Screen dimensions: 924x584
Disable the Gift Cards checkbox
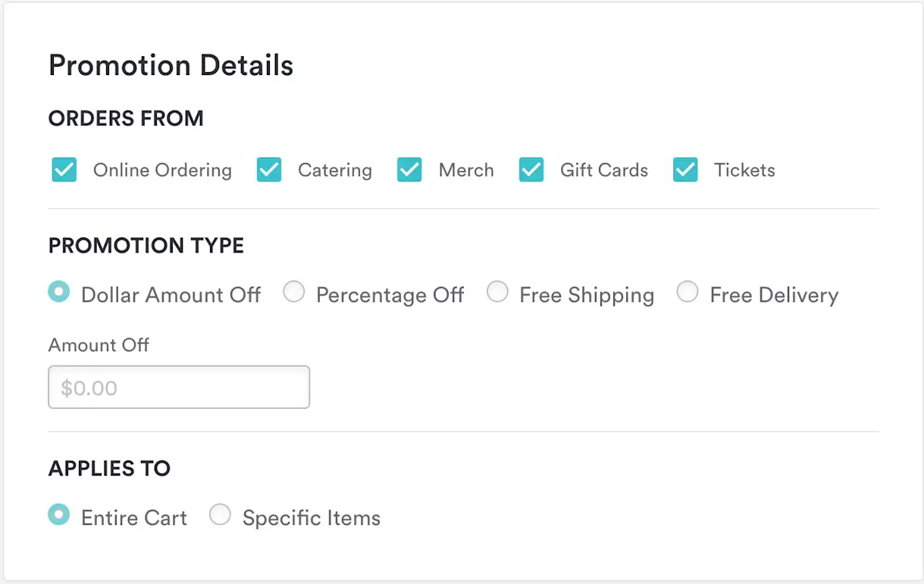tap(531, 170)
